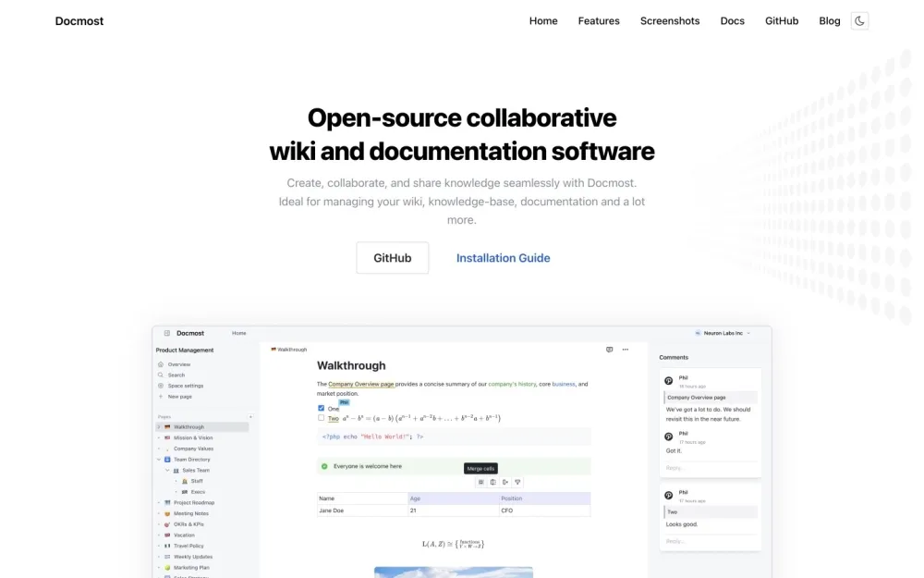924x578 pixels.
Task: Open the Installation Guide link
Action: (x=503, y=257)
